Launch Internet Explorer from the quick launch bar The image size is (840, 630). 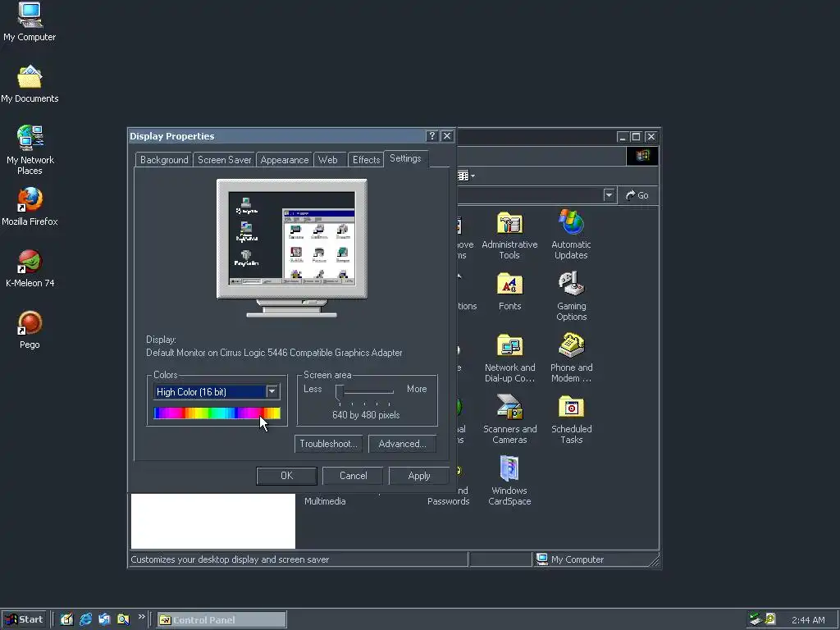click(x=85, y=619)
